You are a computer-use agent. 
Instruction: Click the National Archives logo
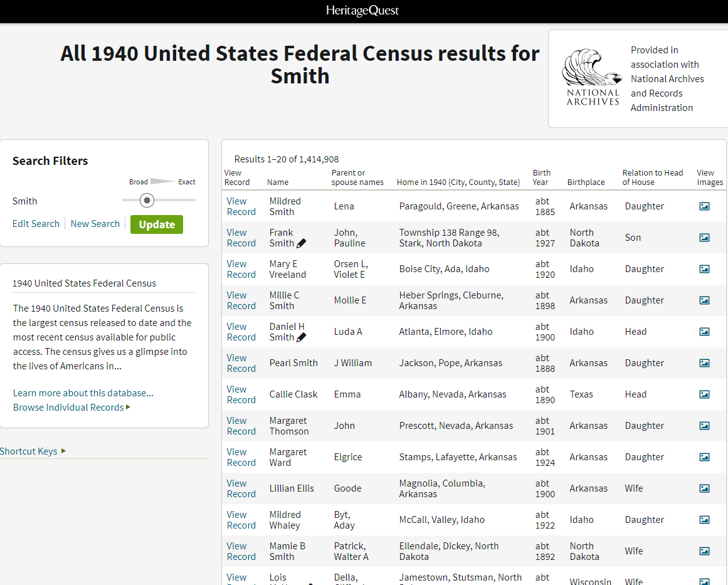pyautogui.click(x=593, y=78)
